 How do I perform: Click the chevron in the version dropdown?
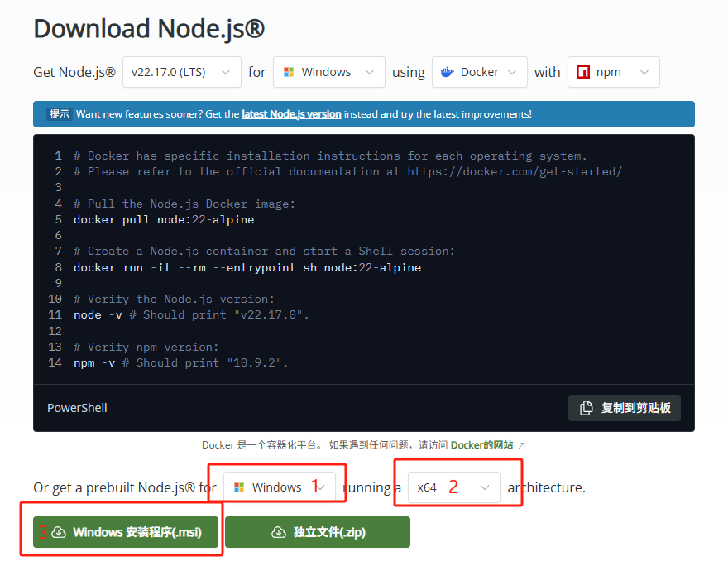click(226, 72)
